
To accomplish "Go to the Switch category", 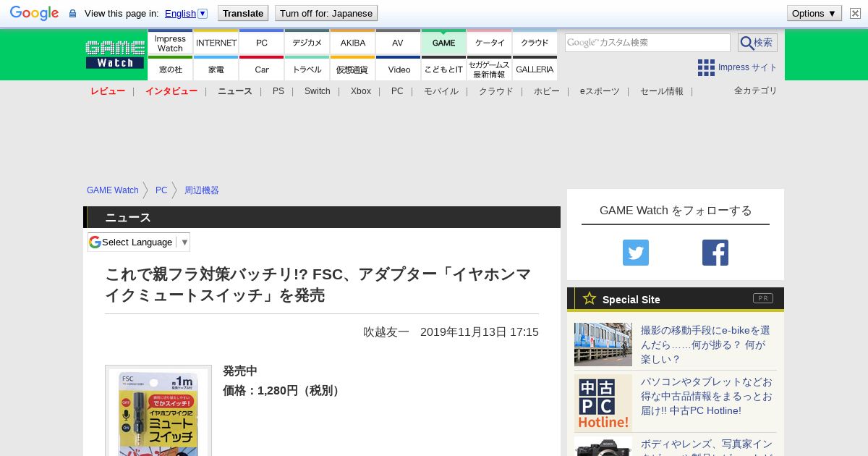I will click(317, 91).
